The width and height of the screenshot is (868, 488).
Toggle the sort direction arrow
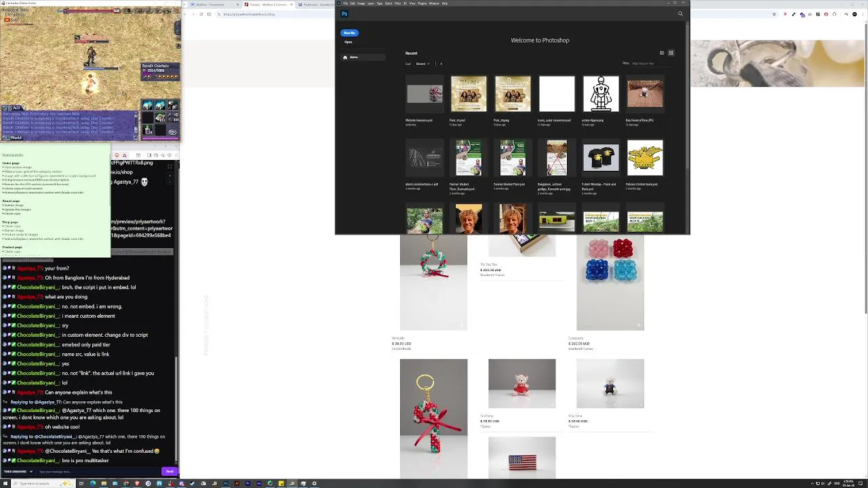click(x=441, y=64)
